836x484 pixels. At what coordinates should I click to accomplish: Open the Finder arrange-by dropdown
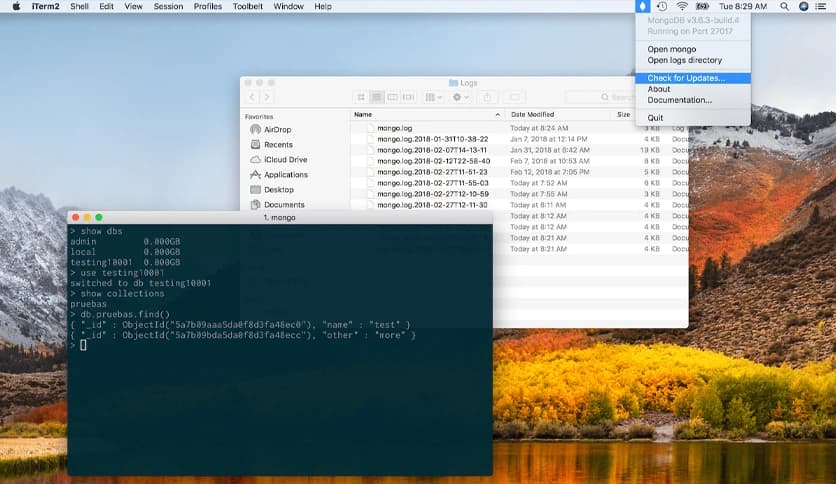[433, 97]
